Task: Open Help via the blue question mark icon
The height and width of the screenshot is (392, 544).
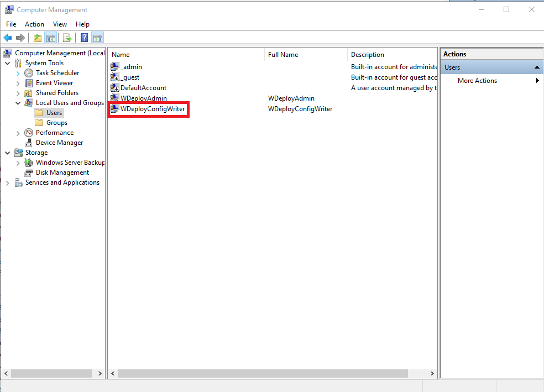Action: tap(84, 38)
